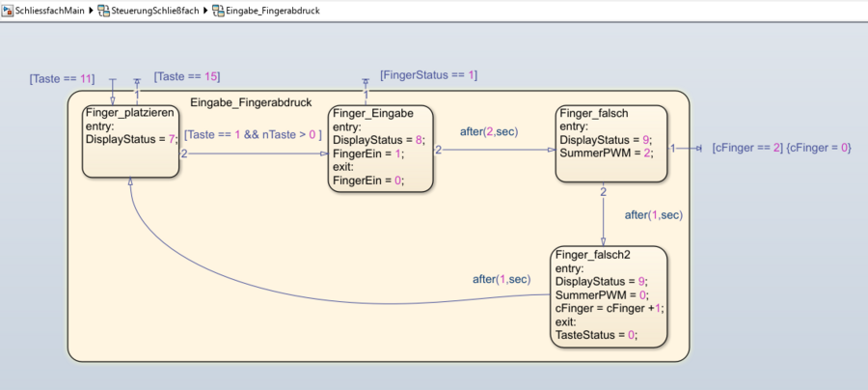Expand the arrow after SchliessfachMain breadcrumb
The height and width of the screenshot is (390, 868).
[x=92, y=10]
